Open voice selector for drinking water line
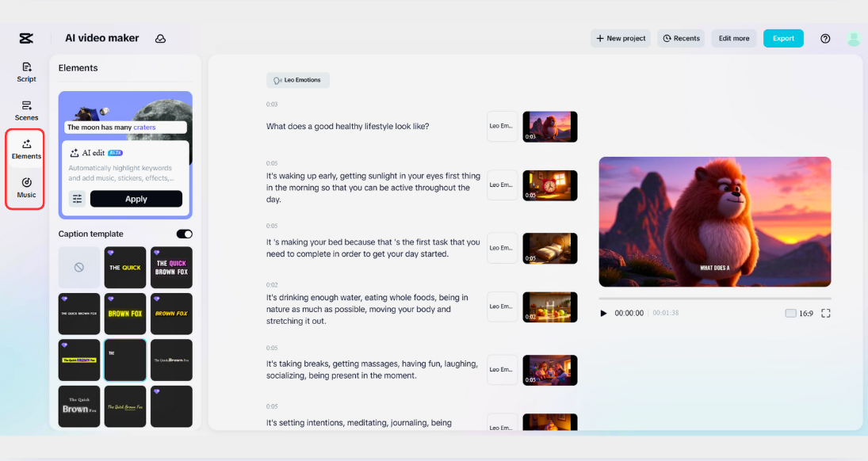The width and height of the screenshot is (868, 461). coord(502,307)
